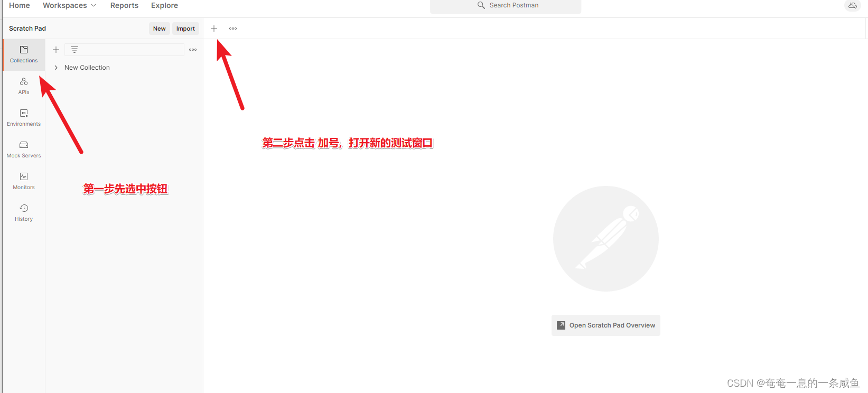Click the New button in Scratch Pad
Viewport: 868px width, 393px height.
[160, 29]
